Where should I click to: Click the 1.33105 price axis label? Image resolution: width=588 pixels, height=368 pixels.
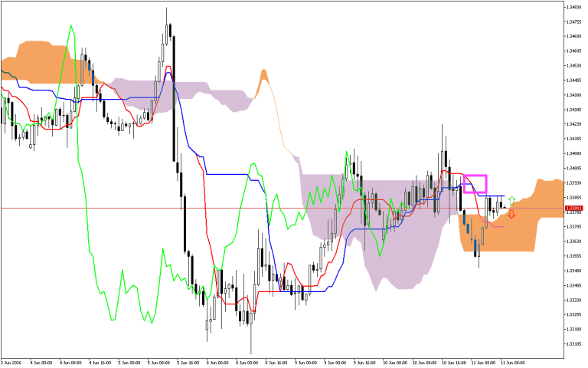(574, 344)
